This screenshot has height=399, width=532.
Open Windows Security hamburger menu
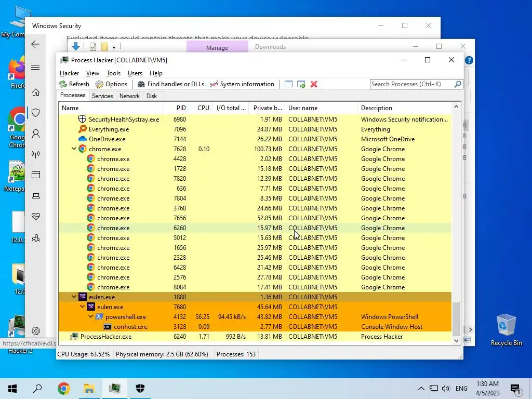tap(35, 67)
